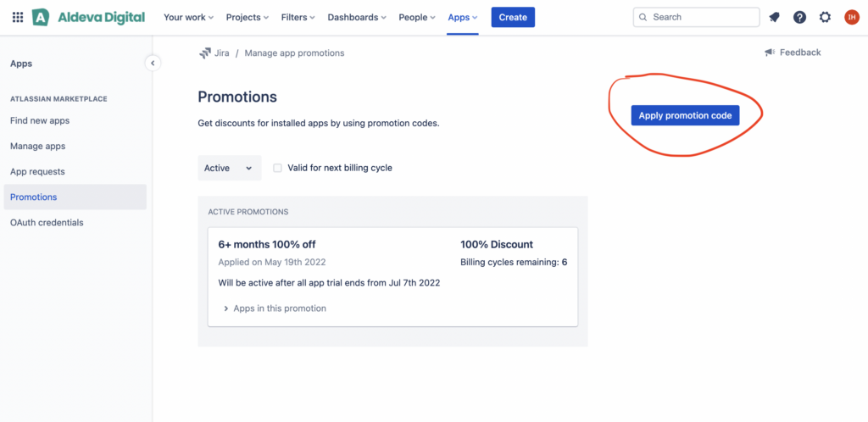Enable Valid for next billing cycle checkbox
The image size is (868, 422).
(278, 168)
